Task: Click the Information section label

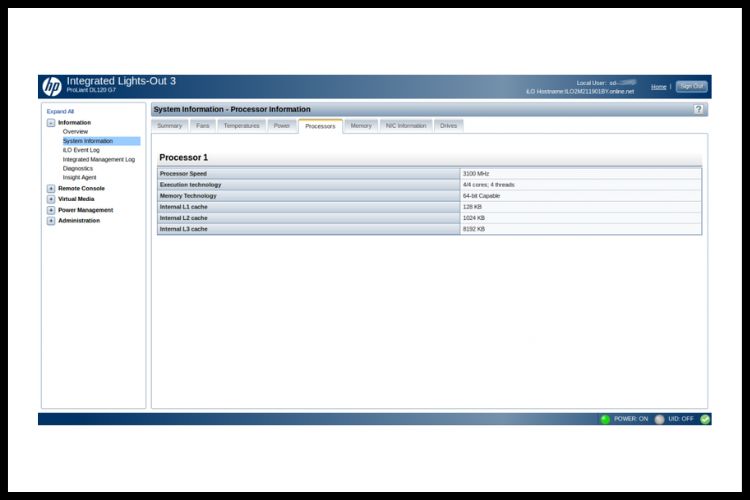Action: (74, 123)
